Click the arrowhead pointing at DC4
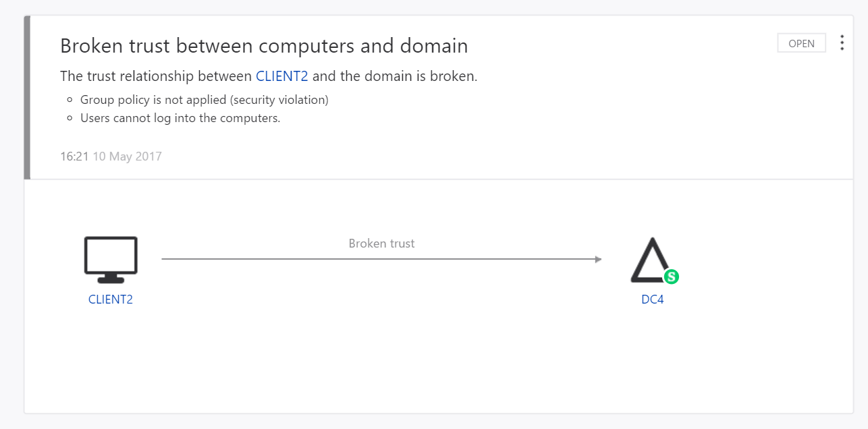 [598, 259]
